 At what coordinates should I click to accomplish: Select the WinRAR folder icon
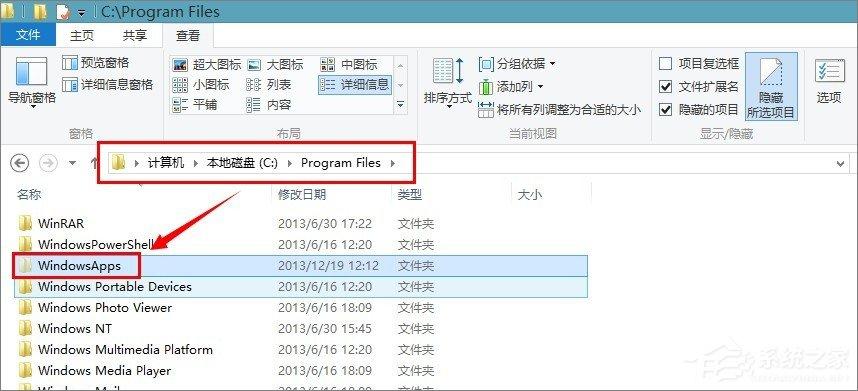tap(25, 223)
